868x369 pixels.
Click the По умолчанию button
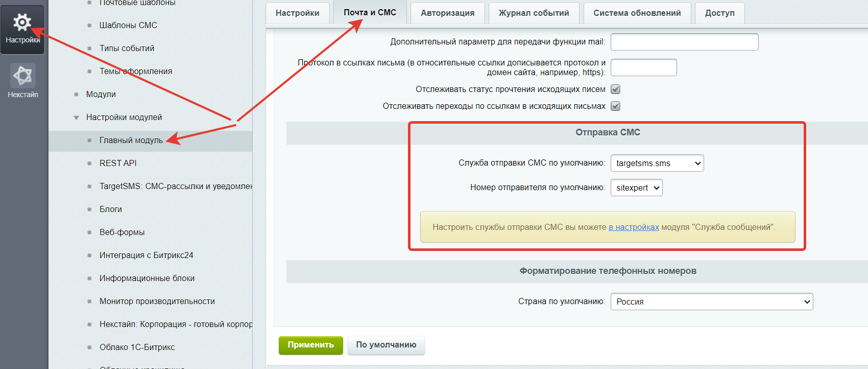point(387,345)
